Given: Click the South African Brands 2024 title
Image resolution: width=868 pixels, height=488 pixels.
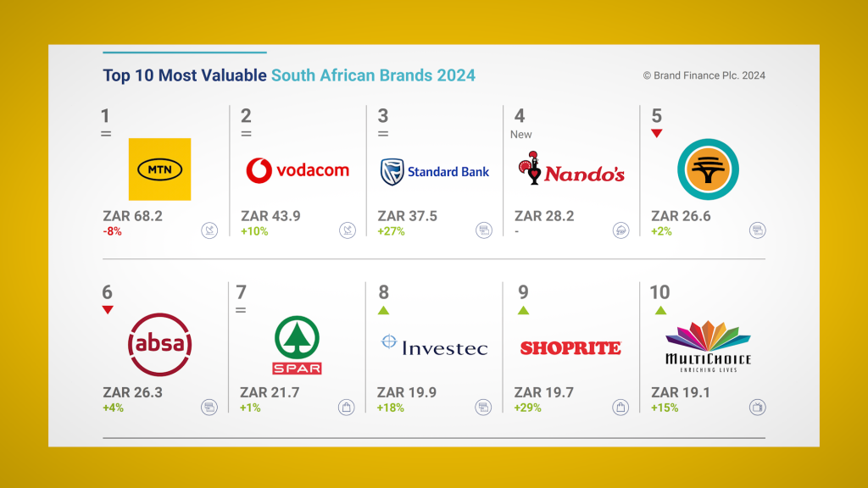Looking at the screenshot, I should click(373, 75).
